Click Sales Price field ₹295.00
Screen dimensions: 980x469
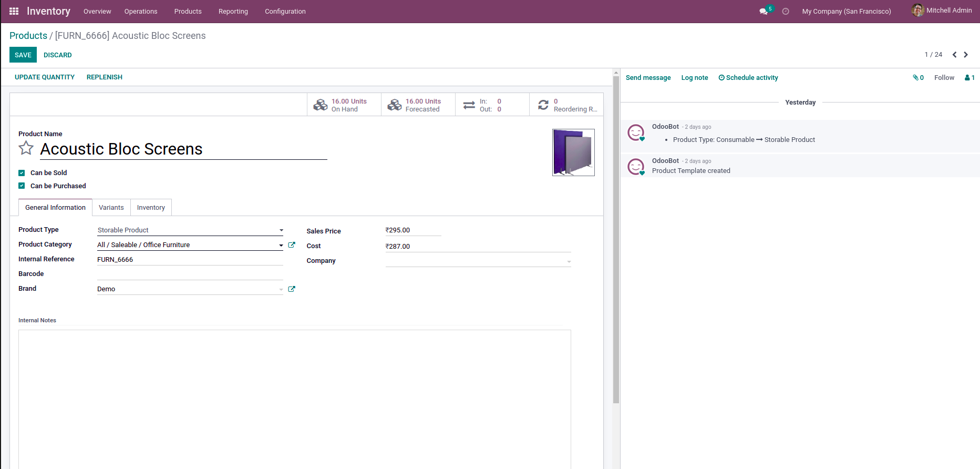[413, 230]
